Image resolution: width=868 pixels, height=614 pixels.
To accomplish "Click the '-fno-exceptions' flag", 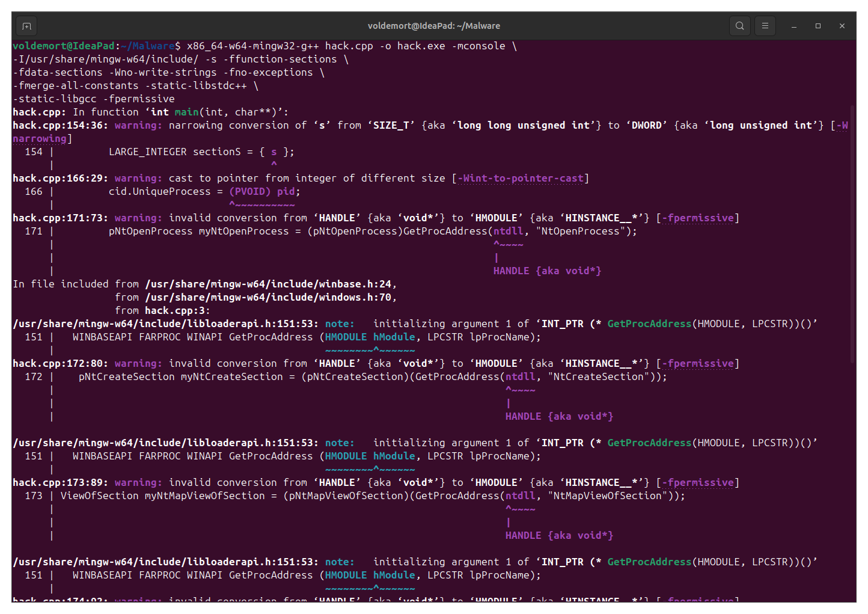I will [x=268, y=73].
